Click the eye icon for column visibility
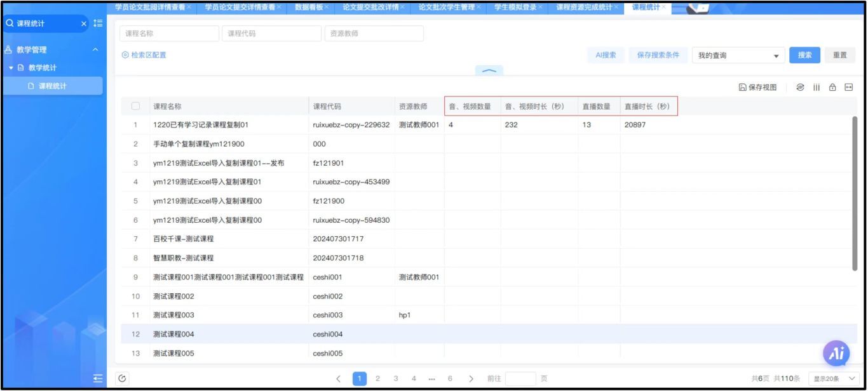 800,88
